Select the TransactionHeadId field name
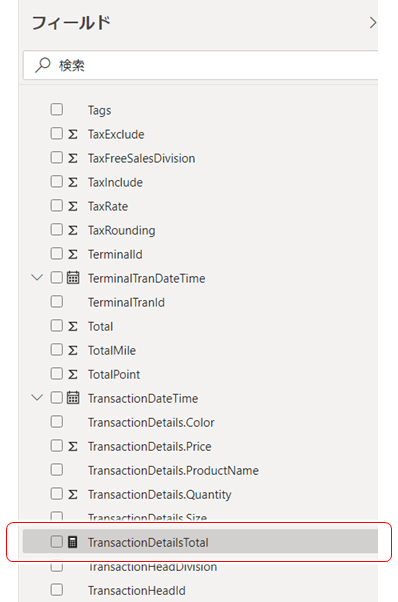 click(x=137, y=590)
